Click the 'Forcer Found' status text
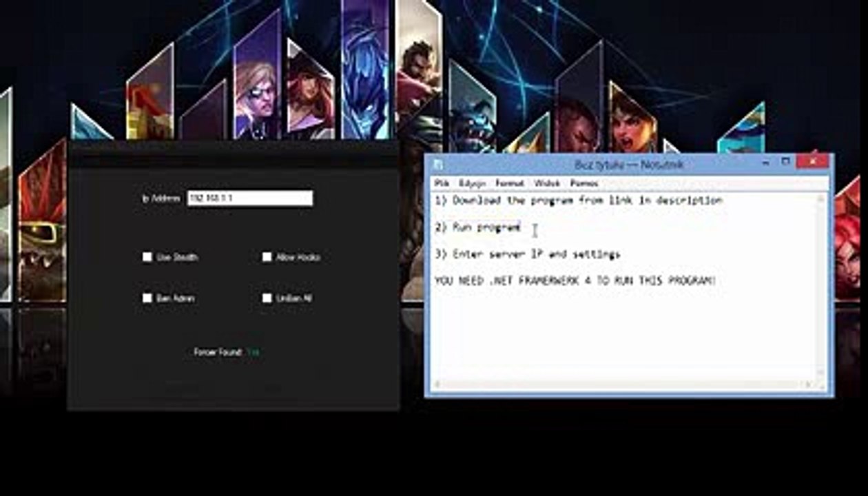This screenshot has height=496, width=868. pyautogui.click(x=218, y=352)
